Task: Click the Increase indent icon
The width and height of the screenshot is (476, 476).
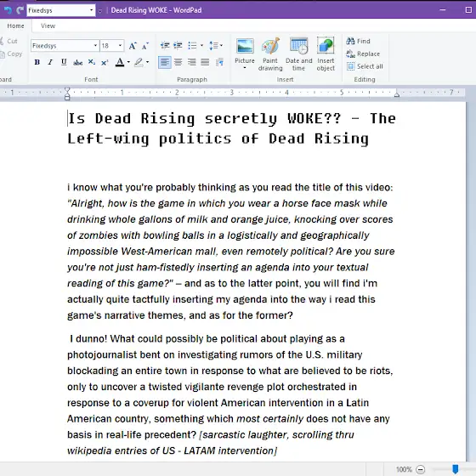Action: 178,46
